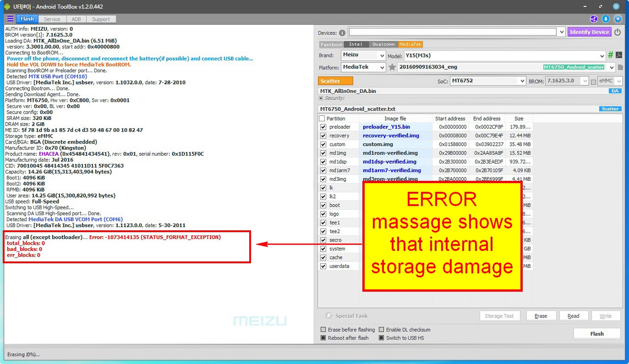Click the Erasing (0%) status bar text
Image resolution: width=629 pixels, height=364 pixels.
click(23, 354)
